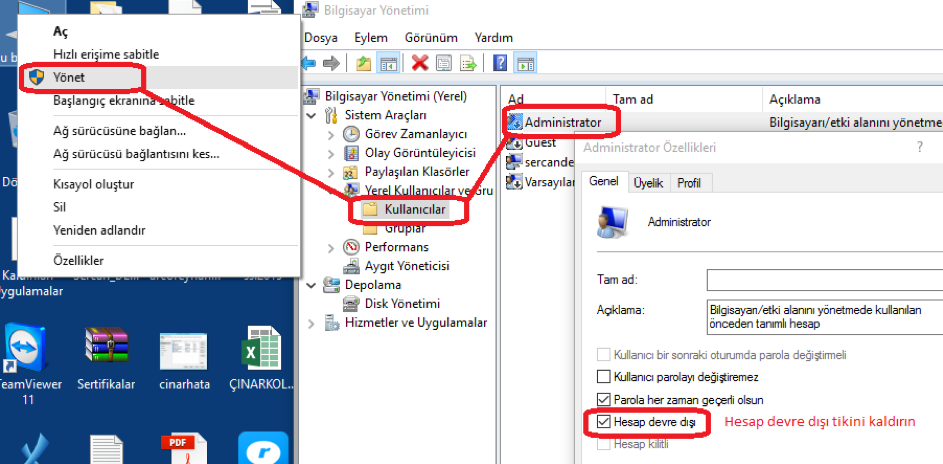Choose Ağ sürücüsü bağlantısını kes... in context menu
Image resolution: width=943 pixels, height=464 pixels.
point(158,154)
